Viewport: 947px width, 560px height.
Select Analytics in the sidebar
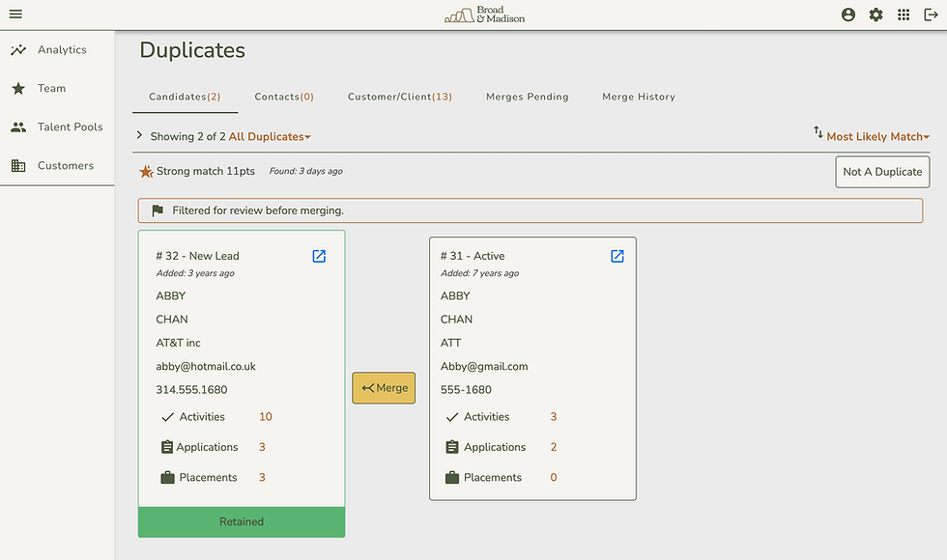(x=60, y=49)
